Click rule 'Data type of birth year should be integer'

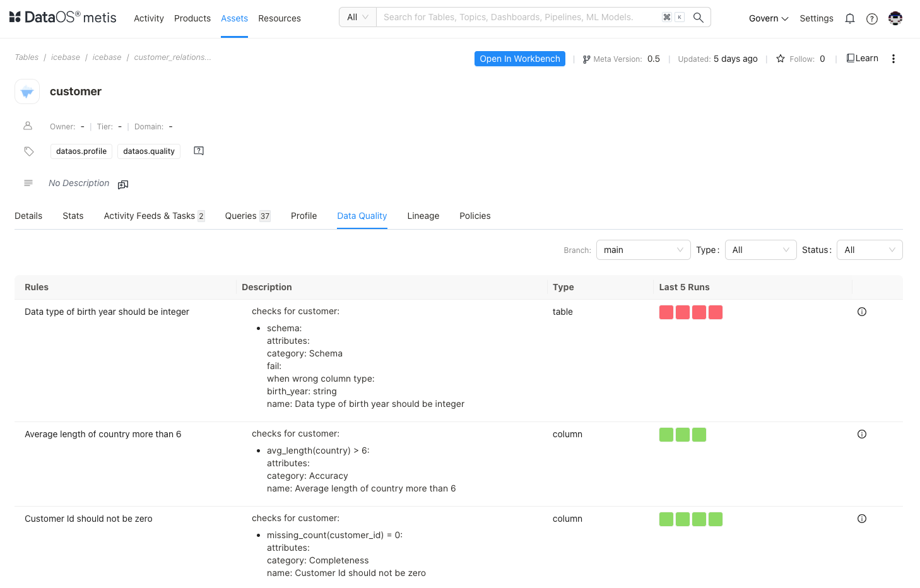tap(107, 312)
